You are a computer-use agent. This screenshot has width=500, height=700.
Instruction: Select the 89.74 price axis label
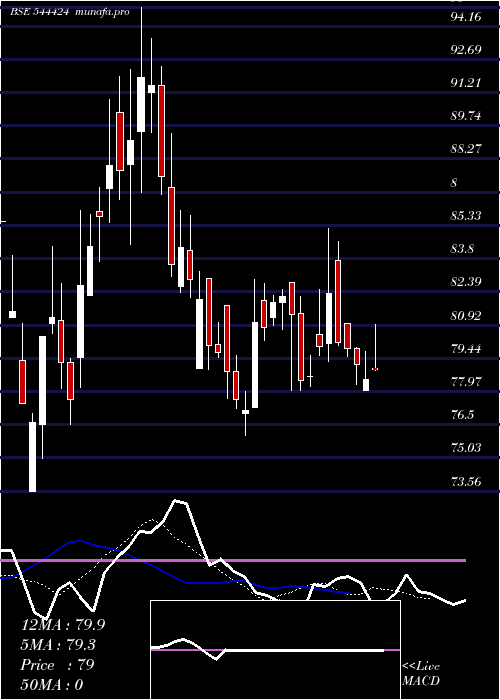click(466, 116)
